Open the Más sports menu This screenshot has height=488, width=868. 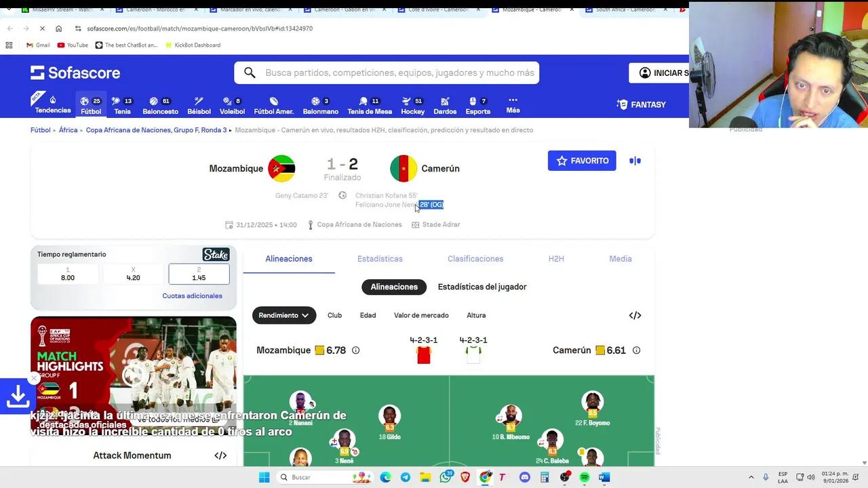513,105
